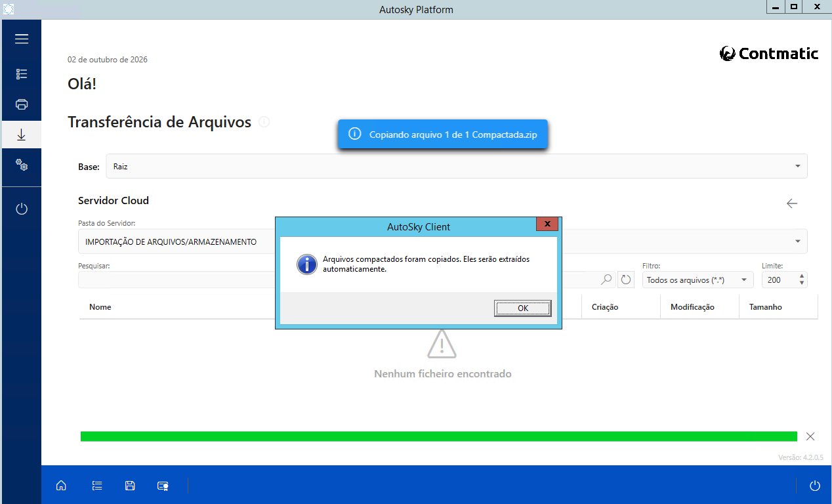
Task: Open the task list icon in sidebar
Action: (22, 74)
